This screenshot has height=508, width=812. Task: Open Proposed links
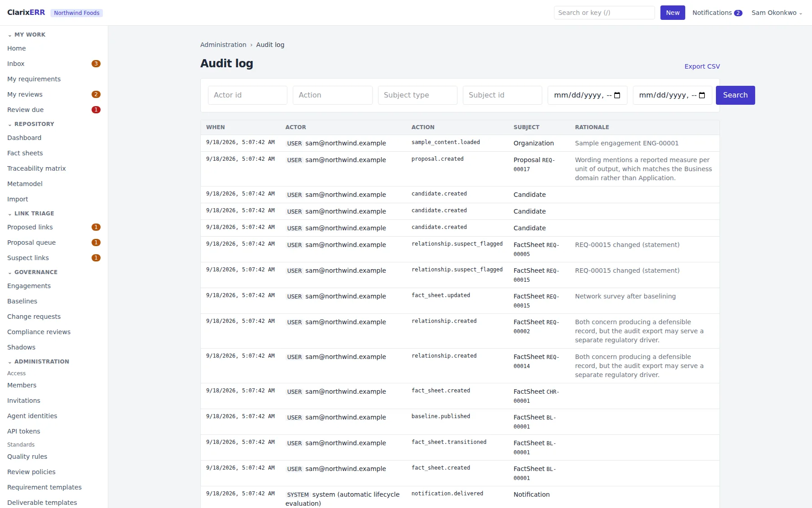click(54, 227)
